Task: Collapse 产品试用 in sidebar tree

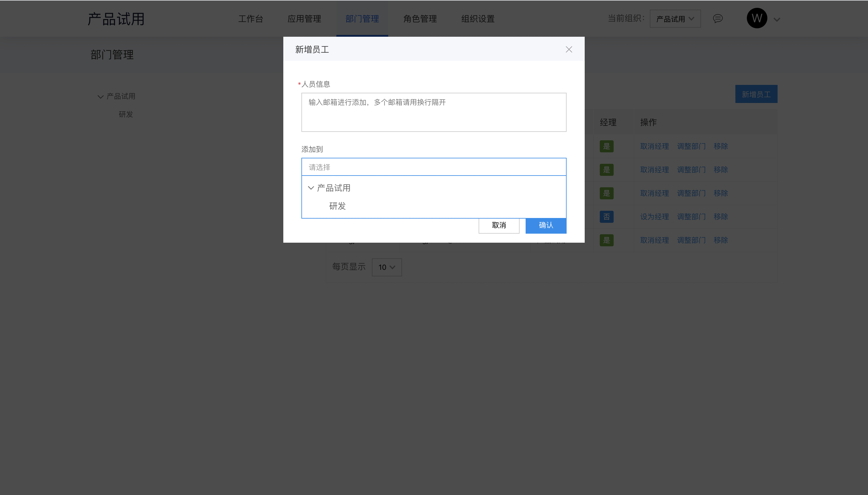Action: [100, 97]
